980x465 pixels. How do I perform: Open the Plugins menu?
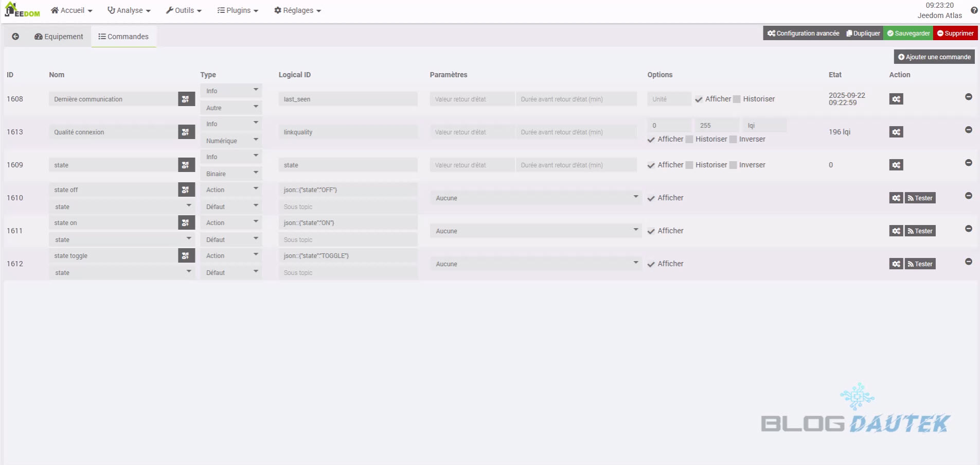point(238,10)
